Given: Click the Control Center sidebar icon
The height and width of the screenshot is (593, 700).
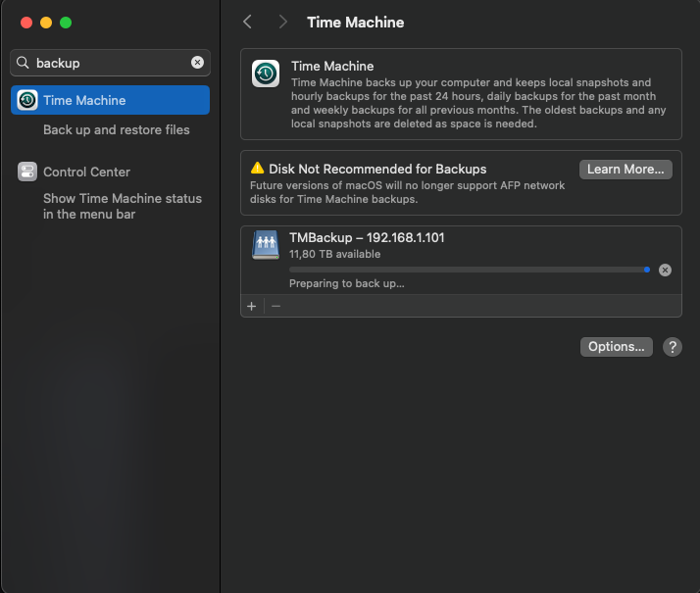Looking at the screenshot, I should click(27, 172).
